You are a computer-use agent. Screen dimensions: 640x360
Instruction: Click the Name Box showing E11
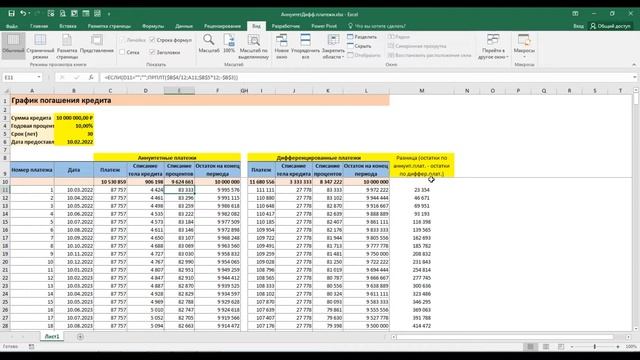pyautogui.click(x=19, y=77)
